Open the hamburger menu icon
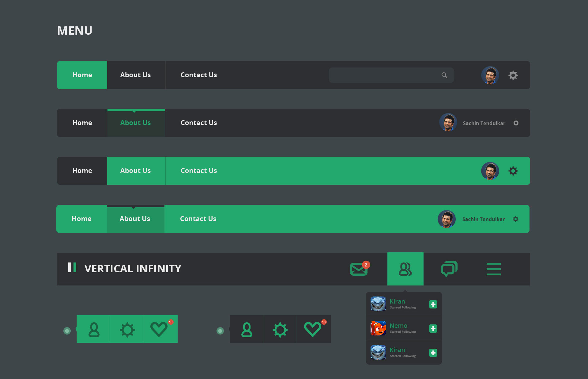The width and height of the screenshot is (588, 379). point(493,269)
